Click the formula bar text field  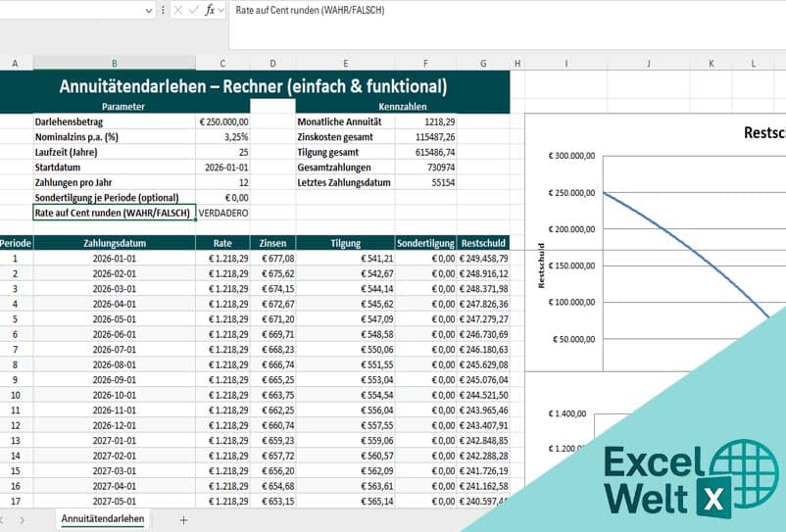click(x=508, y=24)
